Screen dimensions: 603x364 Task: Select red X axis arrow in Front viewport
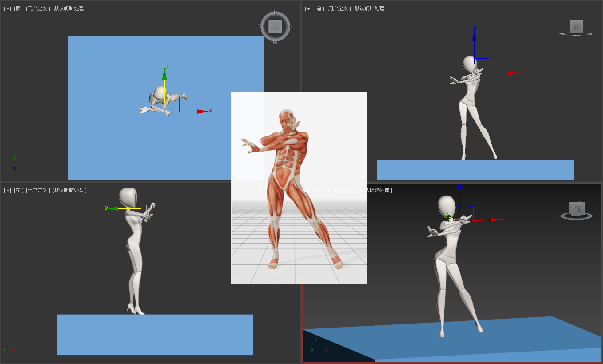coord(512,73)
